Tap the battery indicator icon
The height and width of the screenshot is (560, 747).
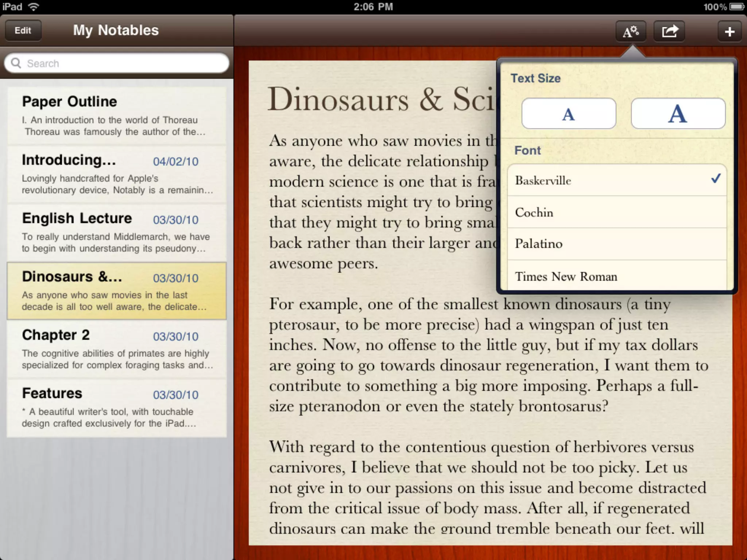click(x=737, y=7)
